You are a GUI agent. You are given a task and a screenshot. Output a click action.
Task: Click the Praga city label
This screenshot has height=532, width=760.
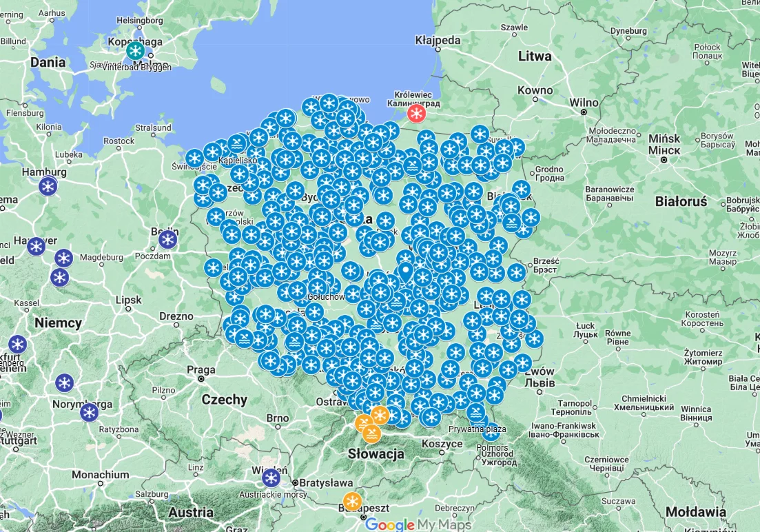click(x=201, y=370)
